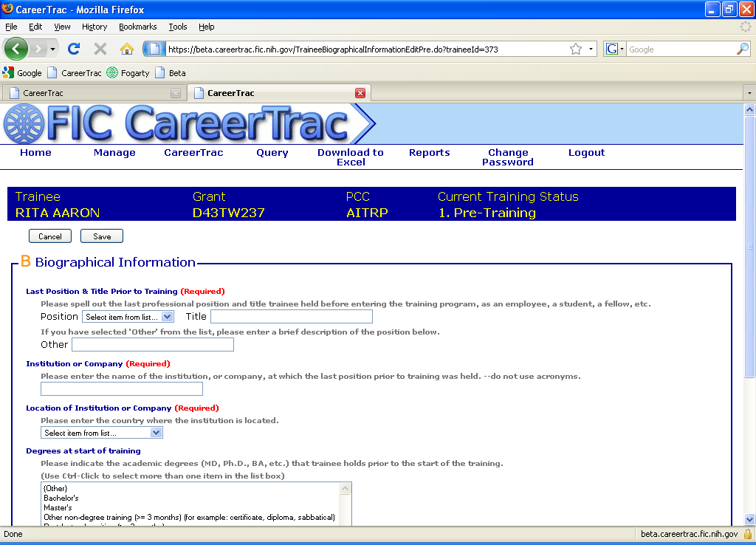This screenshot has width=756, height=545.
Task: Open the Change Password link
Action: tap(508, 157)
